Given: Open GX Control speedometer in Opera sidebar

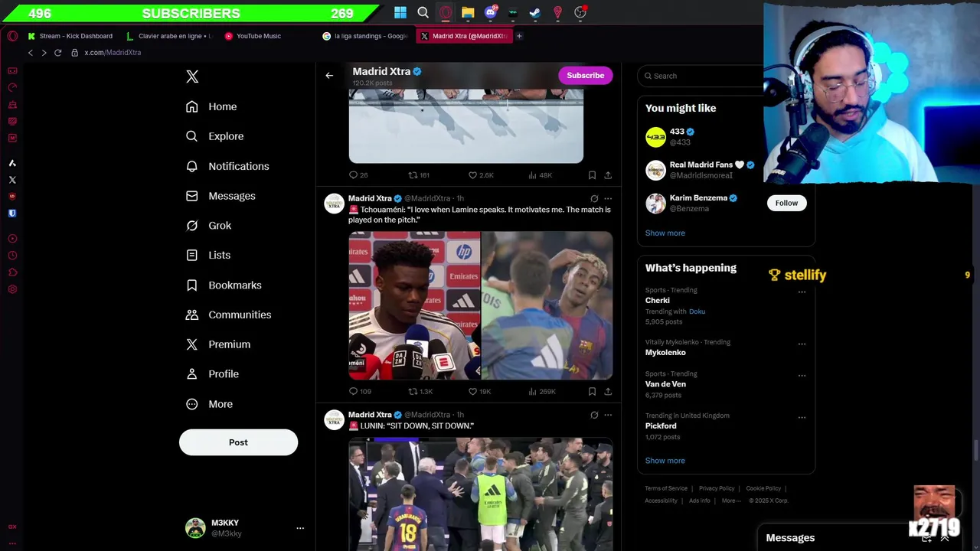Looking at the screenshot, I should [12, 87].
